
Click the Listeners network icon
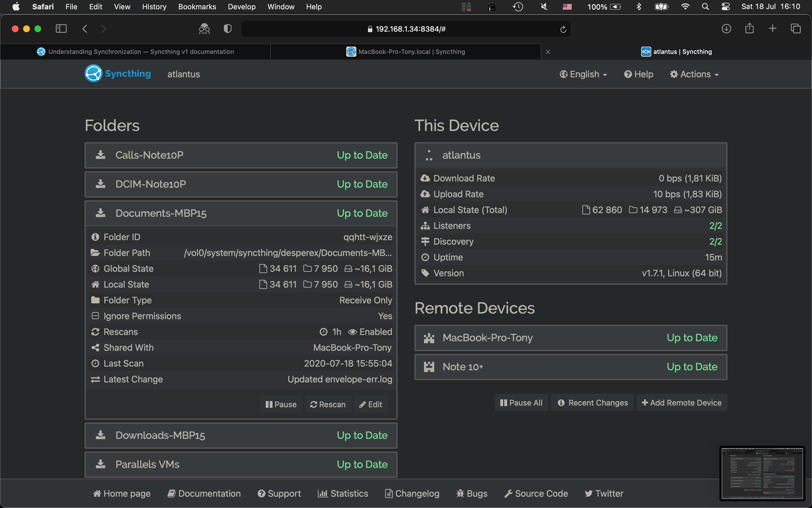pos(425,226)
